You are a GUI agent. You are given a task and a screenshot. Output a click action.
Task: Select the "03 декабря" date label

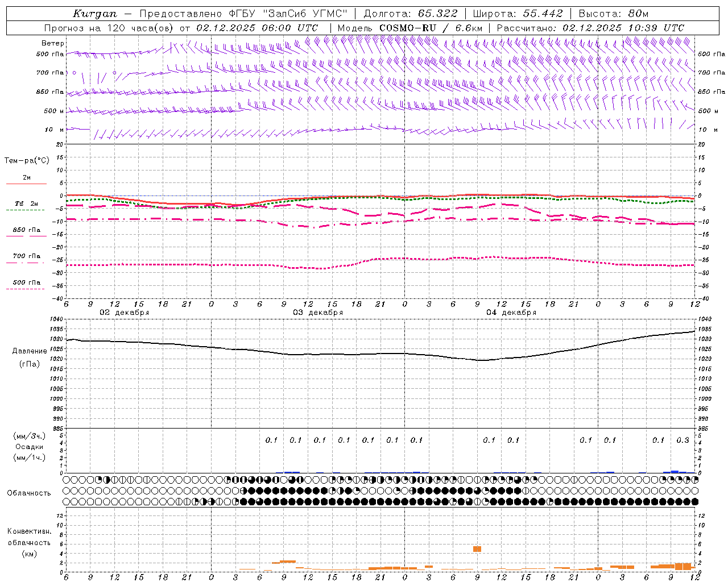pos(318,313)
